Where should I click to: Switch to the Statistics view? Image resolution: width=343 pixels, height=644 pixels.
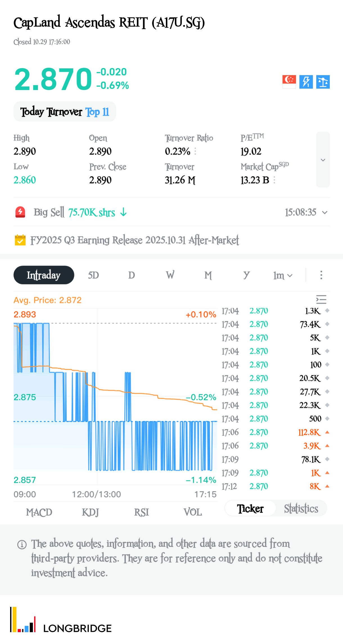coord(301,508)
